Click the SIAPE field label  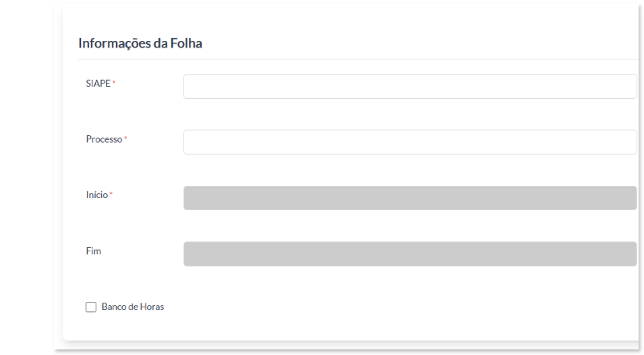tap(98, 84)
